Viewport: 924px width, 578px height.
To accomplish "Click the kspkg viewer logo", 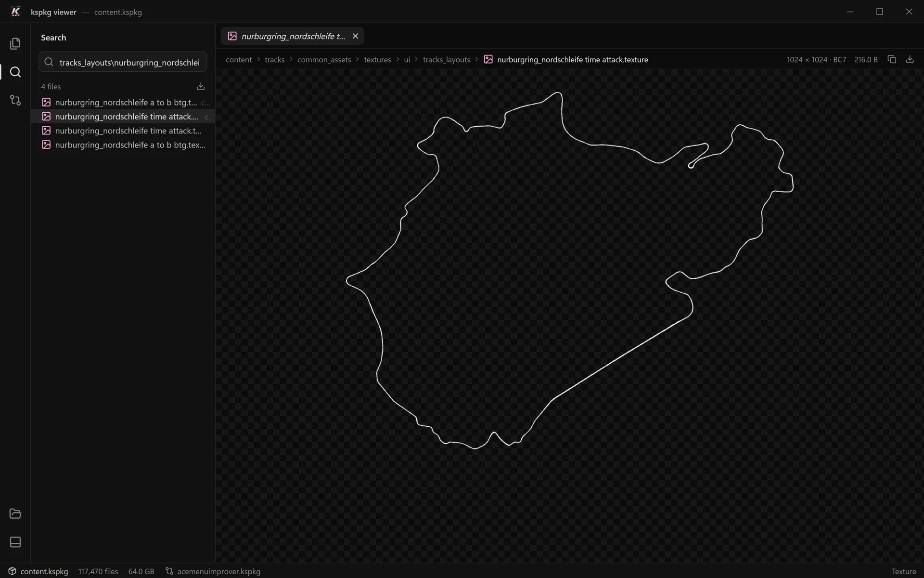I will tap(15, 12).
